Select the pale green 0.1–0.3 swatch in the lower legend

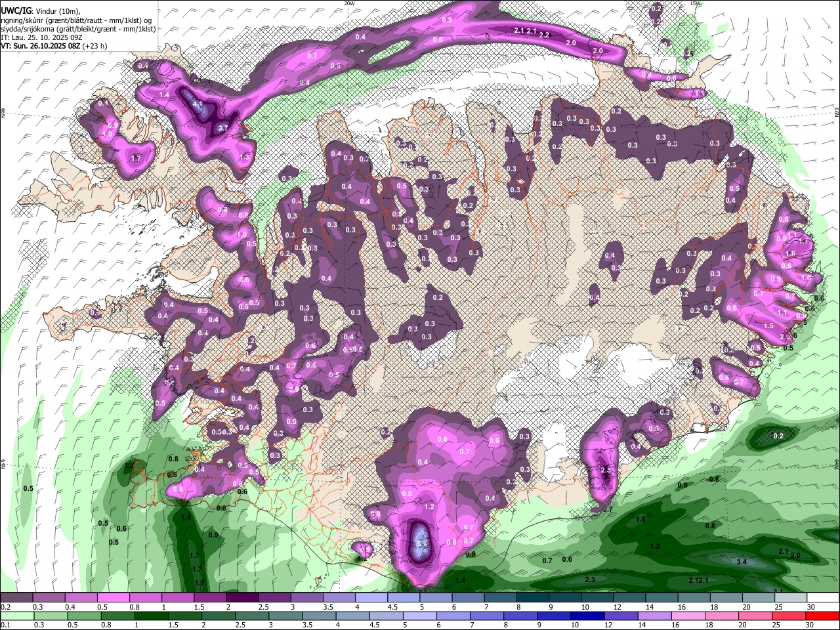pyautogui.click(x=17, y=616)
